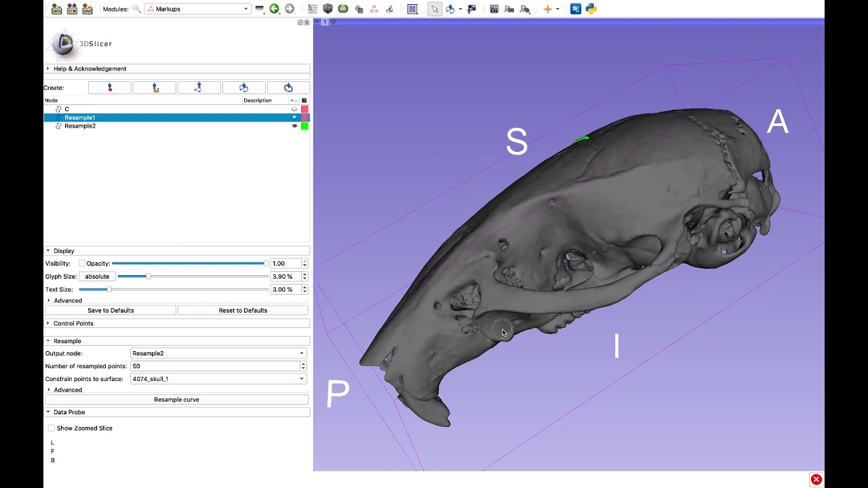868x488 pixels.
Task: Toggle the crosshair toolbar icon
Action: pos(548,9)
